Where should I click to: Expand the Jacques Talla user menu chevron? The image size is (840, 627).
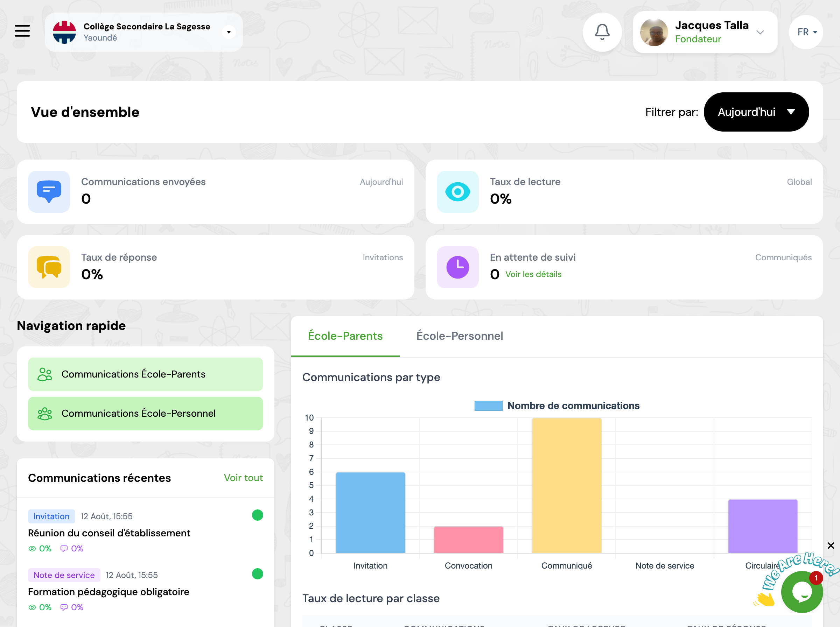click(x=760, y=32)
